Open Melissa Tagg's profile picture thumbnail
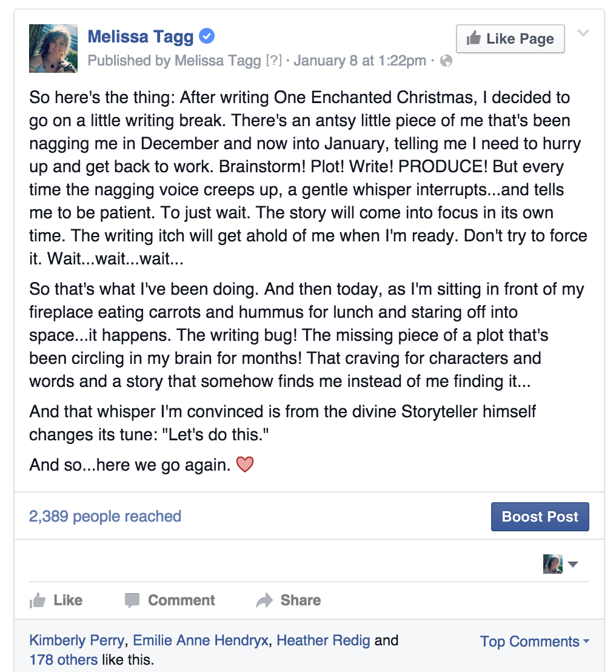 (53, 49)
